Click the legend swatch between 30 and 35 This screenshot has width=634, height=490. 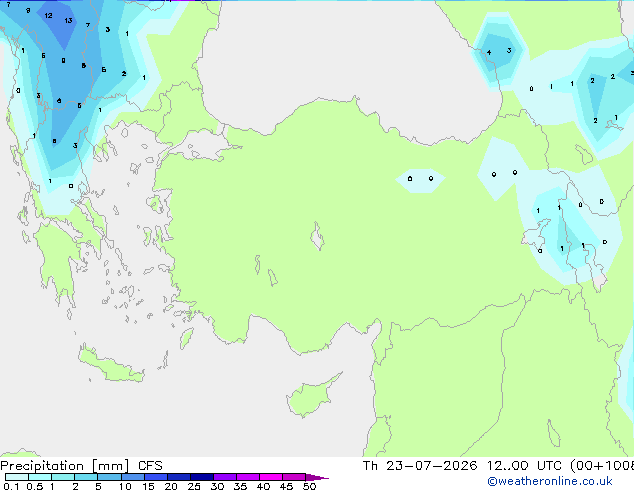coord(224,477)
